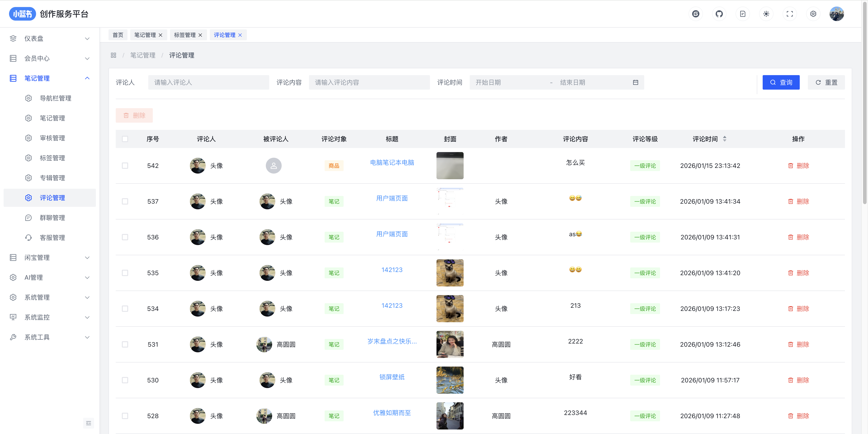Open the documentation icon in header
The image size is (868, 434).
tap(743, 14)
